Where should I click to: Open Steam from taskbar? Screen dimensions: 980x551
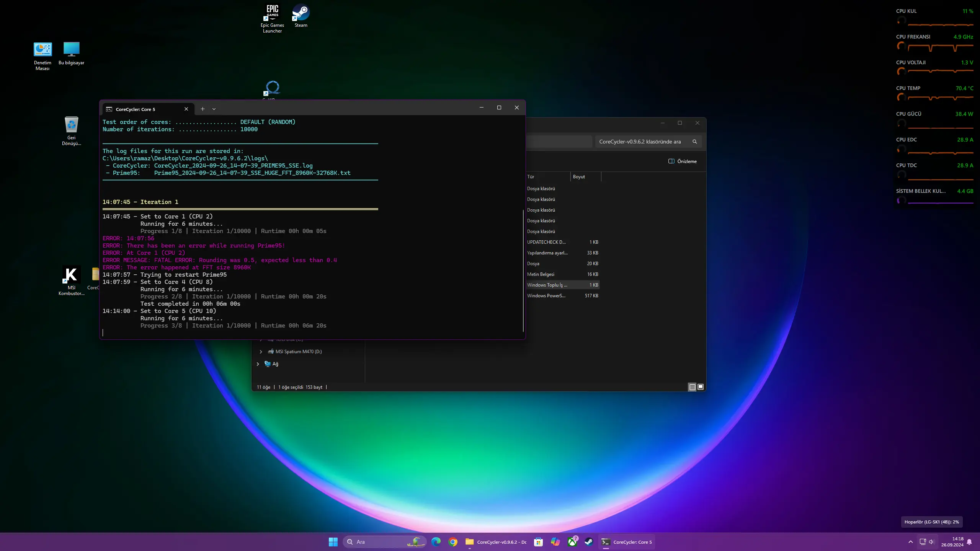[589, 542]
